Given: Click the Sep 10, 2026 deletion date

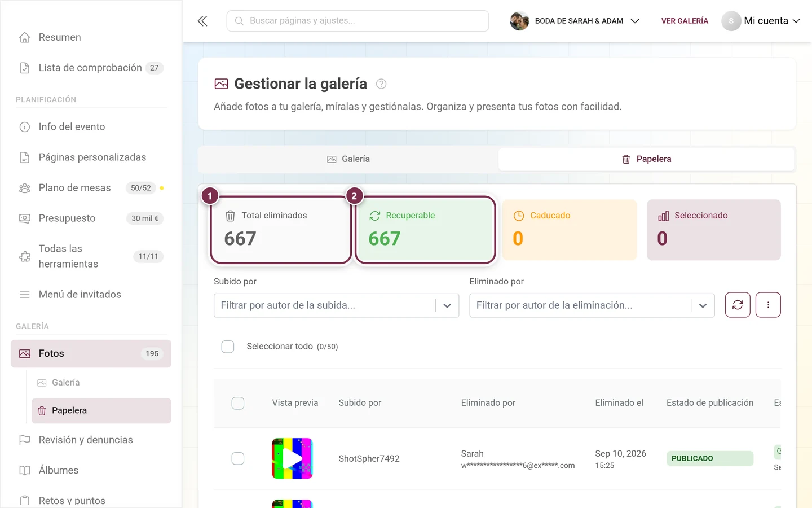Looking at the screenshot, I should [x=620, y=454].
